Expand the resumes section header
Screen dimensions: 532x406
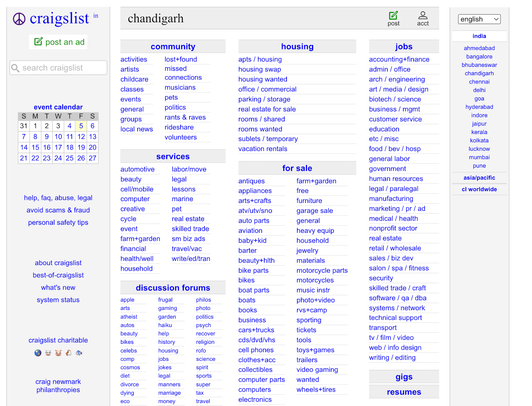[404, 392]
